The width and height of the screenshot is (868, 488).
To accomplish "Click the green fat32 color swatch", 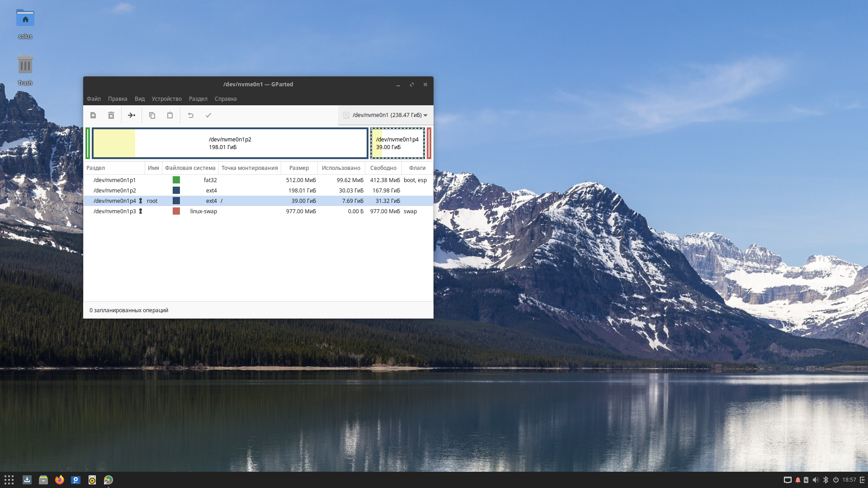I will click(176, 180).
